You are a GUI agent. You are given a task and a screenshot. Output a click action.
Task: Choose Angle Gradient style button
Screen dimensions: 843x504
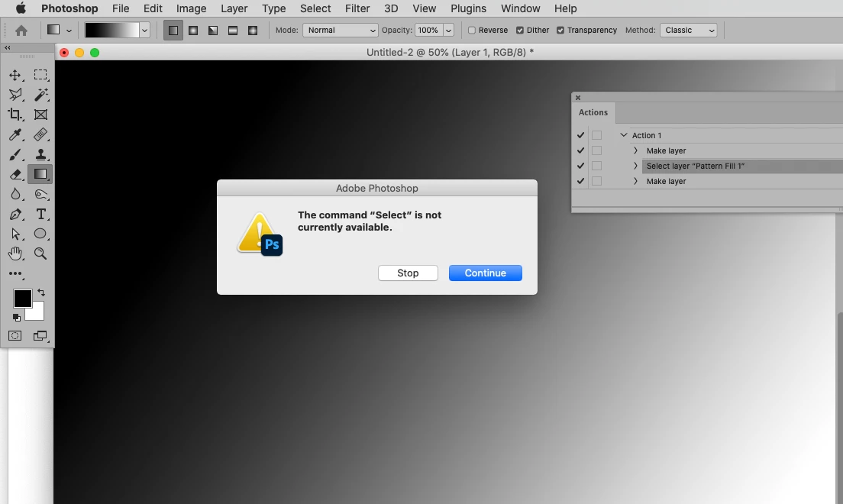tap(213, 30)
